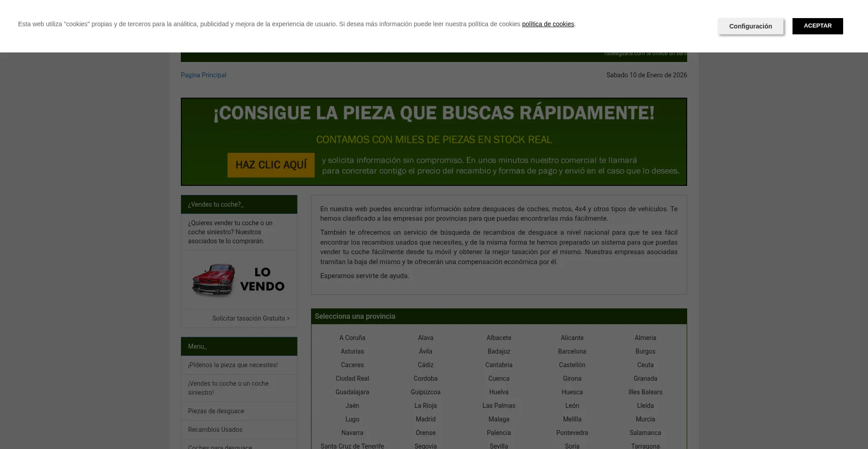Select the Madrid province
The height and width of the screenshot is (449, 868).
pyautogui.click(x=425, y=419)
